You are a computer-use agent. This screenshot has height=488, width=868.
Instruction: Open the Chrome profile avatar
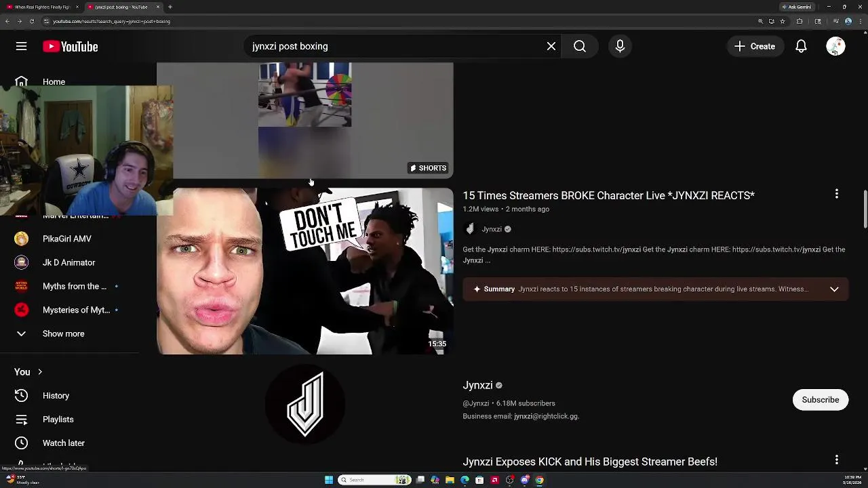[x=848, y=21]
